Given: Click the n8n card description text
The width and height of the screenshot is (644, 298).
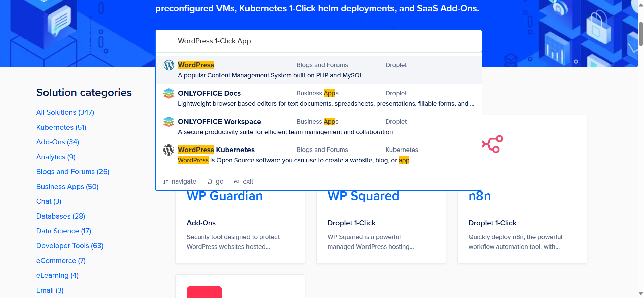Looking at the screenshot, I should coord(516,242).
